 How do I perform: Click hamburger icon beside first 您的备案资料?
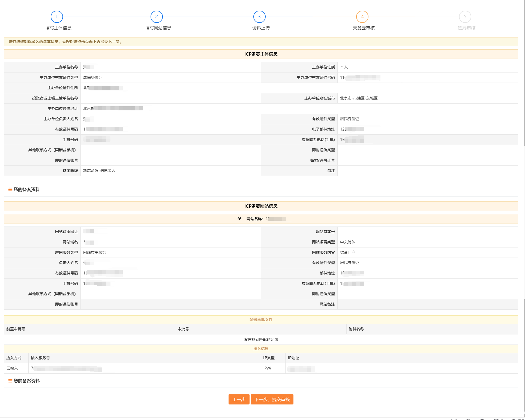coord(10,189)
